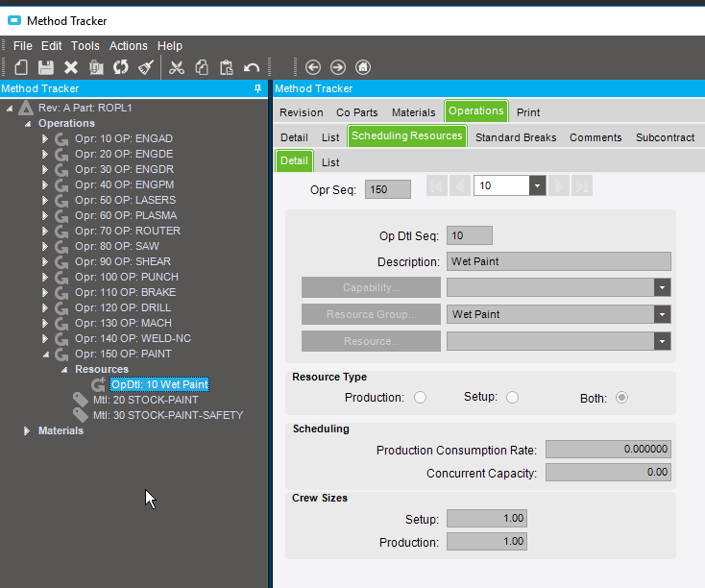Screen dimensions: 705x588
Task: Click the New document toolbar icon
Action: point(20,67)
